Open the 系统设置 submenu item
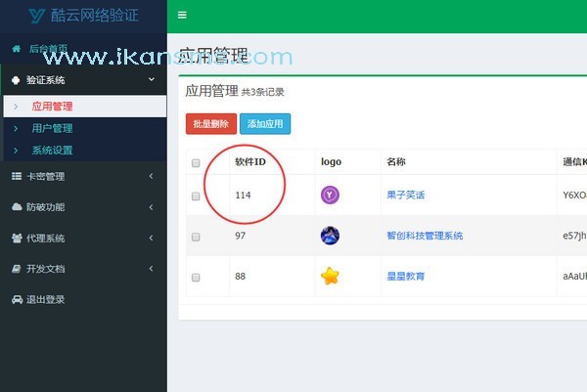The width and height of the screenshot is (587, 392). (x=85, y=151)
